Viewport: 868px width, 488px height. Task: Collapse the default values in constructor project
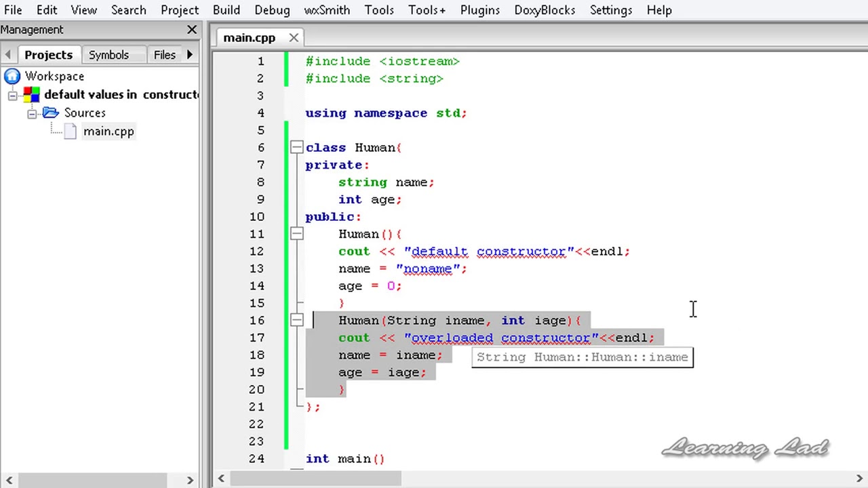tap(12, 95)
